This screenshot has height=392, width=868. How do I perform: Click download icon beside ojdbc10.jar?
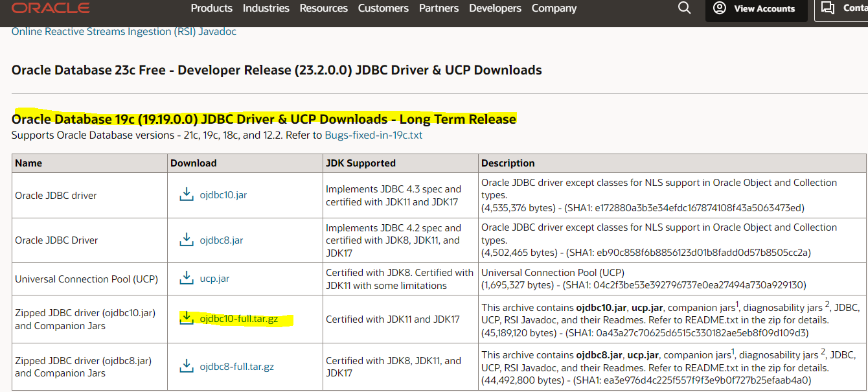point(187,194)
